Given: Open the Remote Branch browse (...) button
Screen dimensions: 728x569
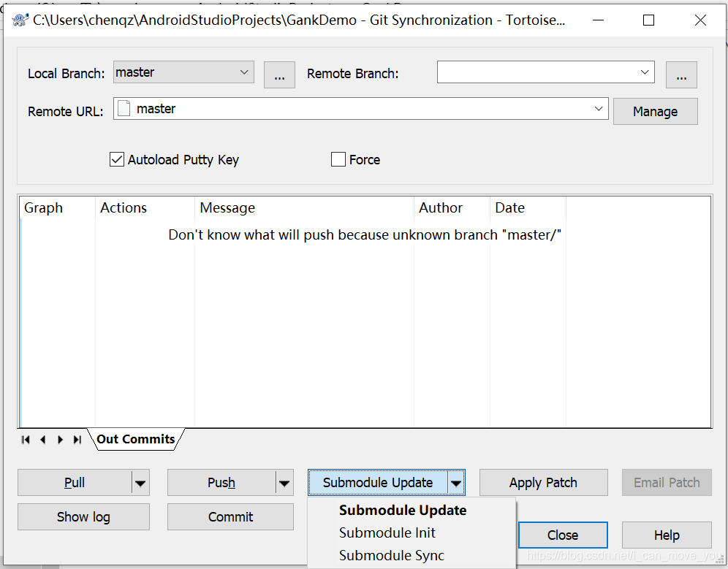Looking at the screenshot, I should point(681,75).
